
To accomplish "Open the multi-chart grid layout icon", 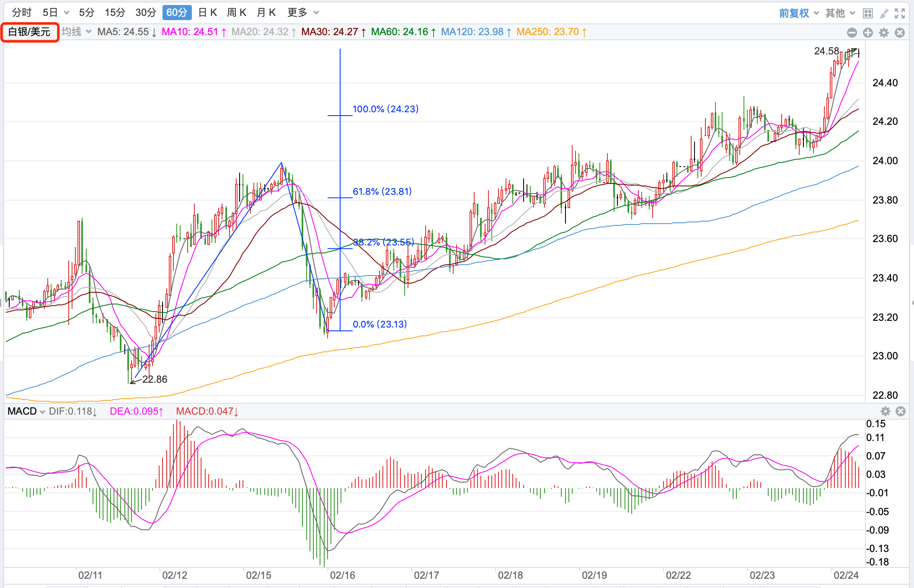I will pos(868,13).
